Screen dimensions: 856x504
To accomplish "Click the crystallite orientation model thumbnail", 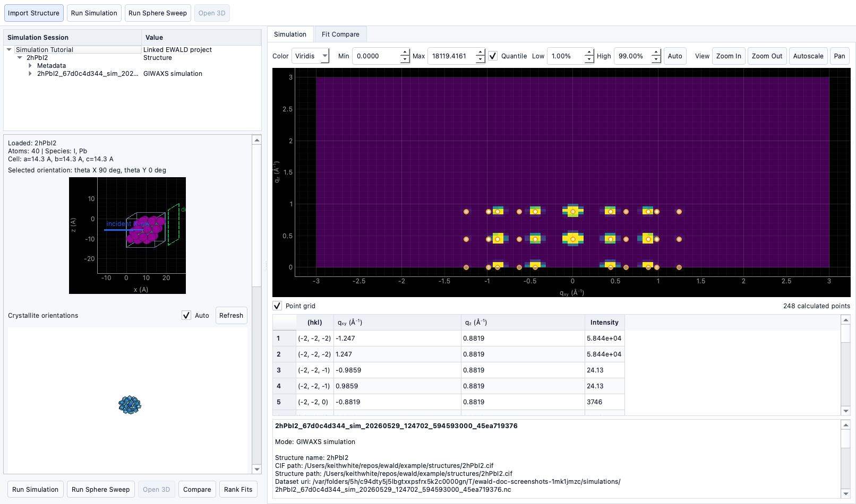I will (130, 405).
